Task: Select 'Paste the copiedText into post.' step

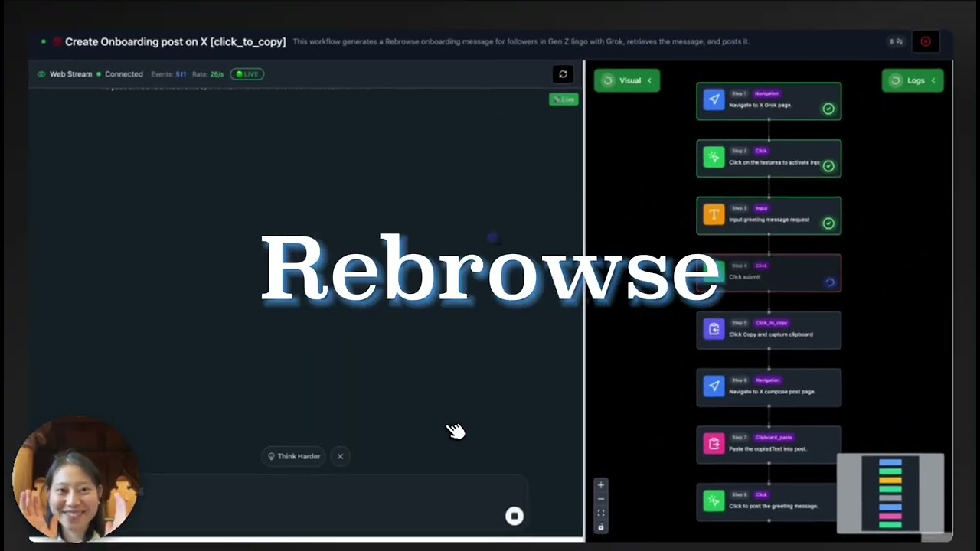Action: [x=769, y=445]
